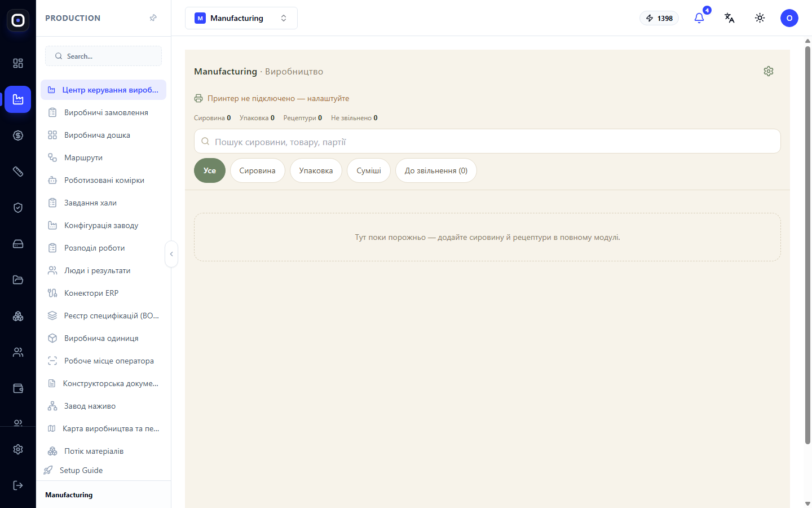812x508 pixels.
Task: Click the logout icon in rail
Action: click(x=18, y=485)
